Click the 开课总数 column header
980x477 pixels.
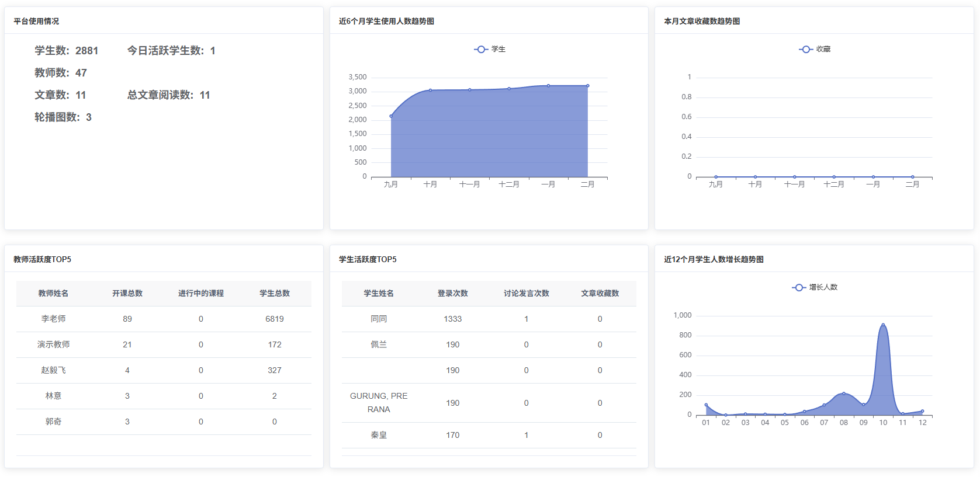(127, 293)
